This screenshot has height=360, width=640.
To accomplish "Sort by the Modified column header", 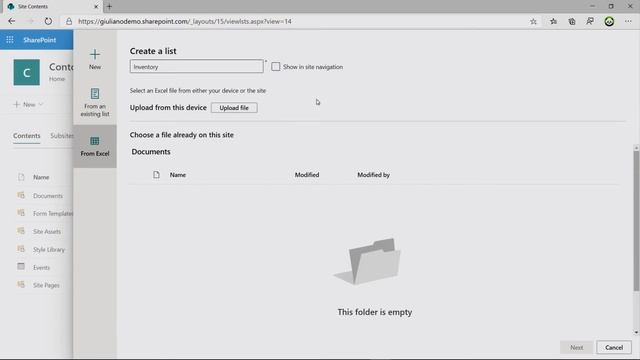I will coord(307,175).
